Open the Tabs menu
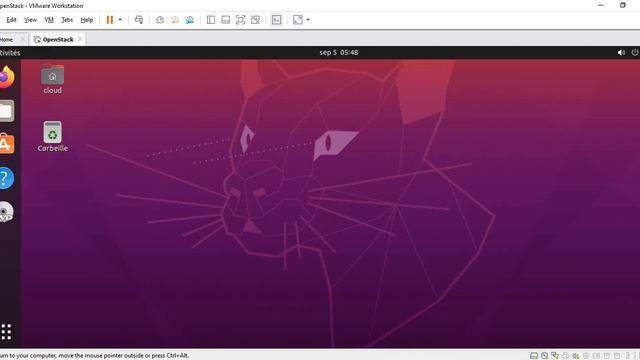The height and width of the screenshot is (360, 640). 67,20
